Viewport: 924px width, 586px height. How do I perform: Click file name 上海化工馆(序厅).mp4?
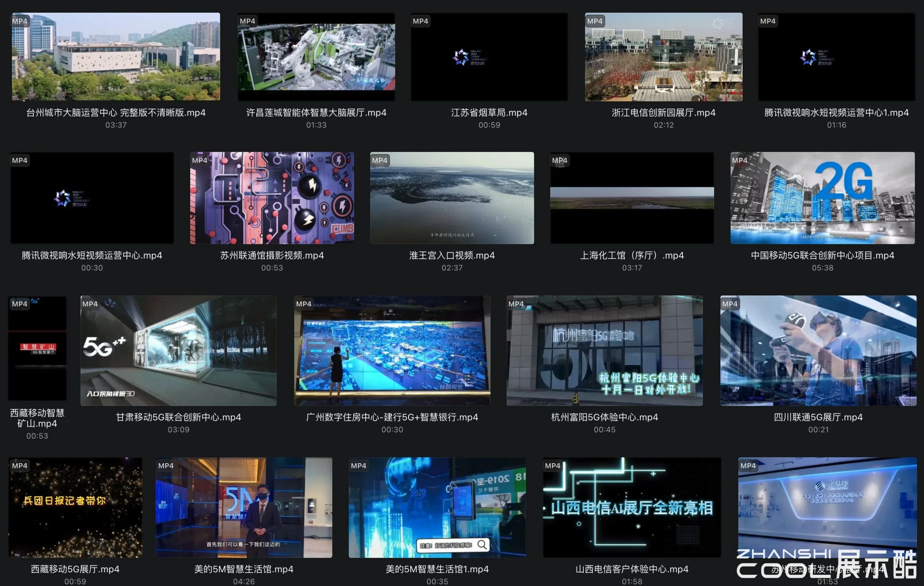(x=632, y=255)
